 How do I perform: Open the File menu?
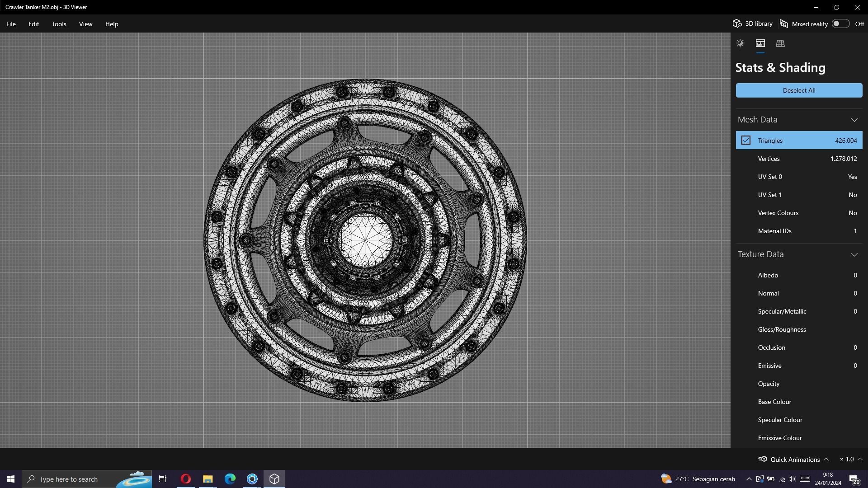(11, 24)
